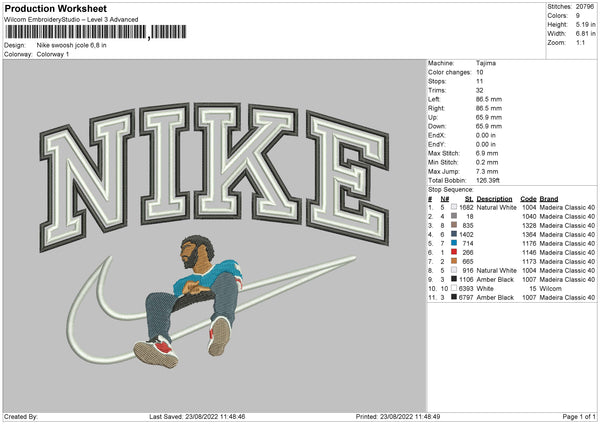Pick the Amber Black swatch beside stitch count 1106
This screenshot has height=424, width=600.
coord(454,279)
